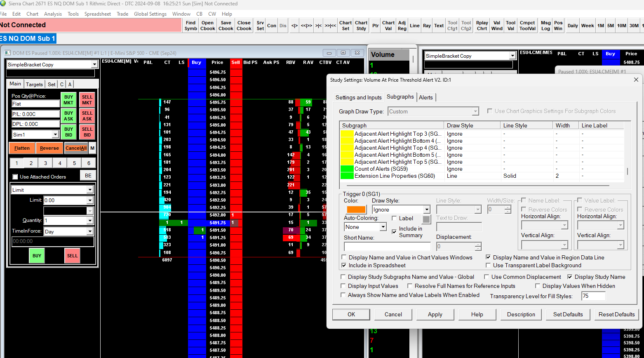644x358 pixels.
Task: Switch to the Alerts tab
Action: (x=425, y=98)
